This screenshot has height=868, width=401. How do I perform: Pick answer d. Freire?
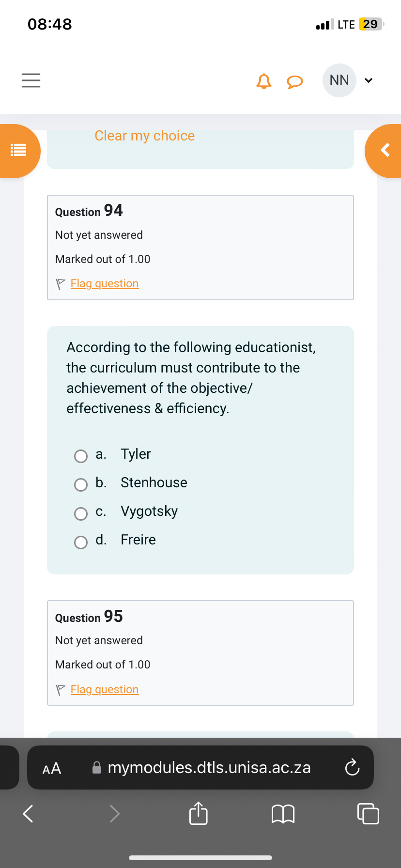click(81, 542)
